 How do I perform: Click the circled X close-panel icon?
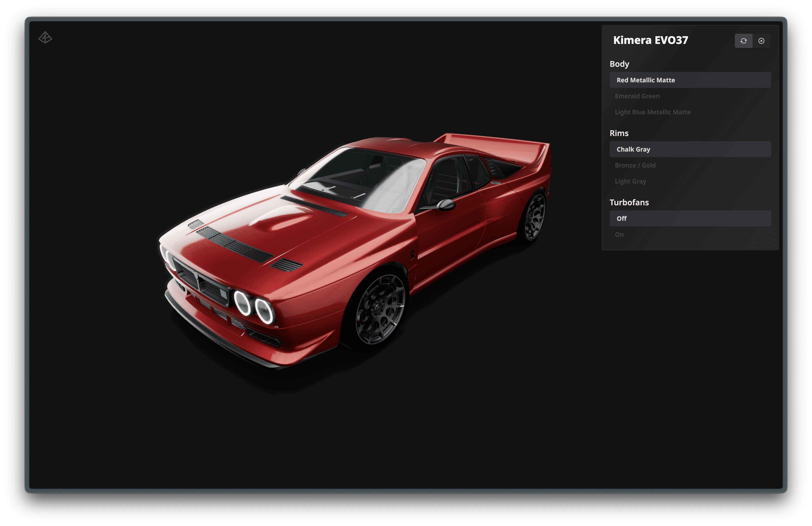[x=761, y=41]
